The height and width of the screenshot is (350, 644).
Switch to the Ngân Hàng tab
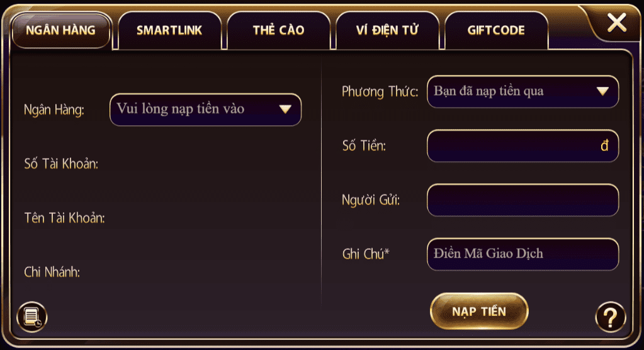coord(61,30)
